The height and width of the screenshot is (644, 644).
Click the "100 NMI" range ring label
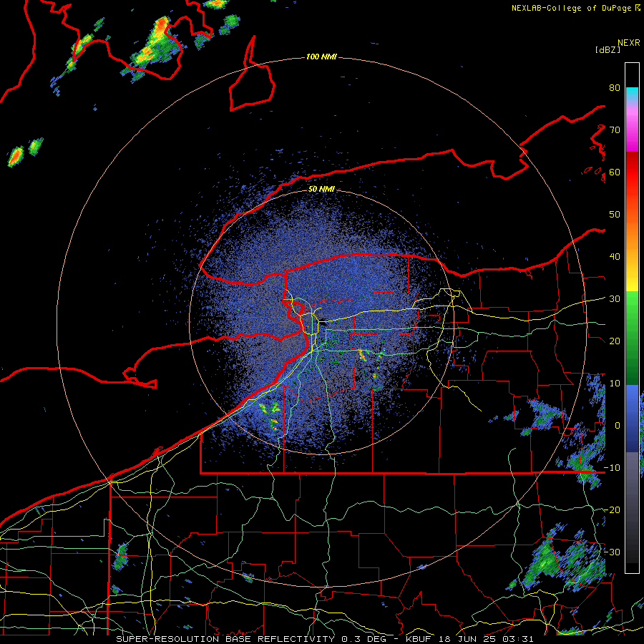(x=321, y=57)
